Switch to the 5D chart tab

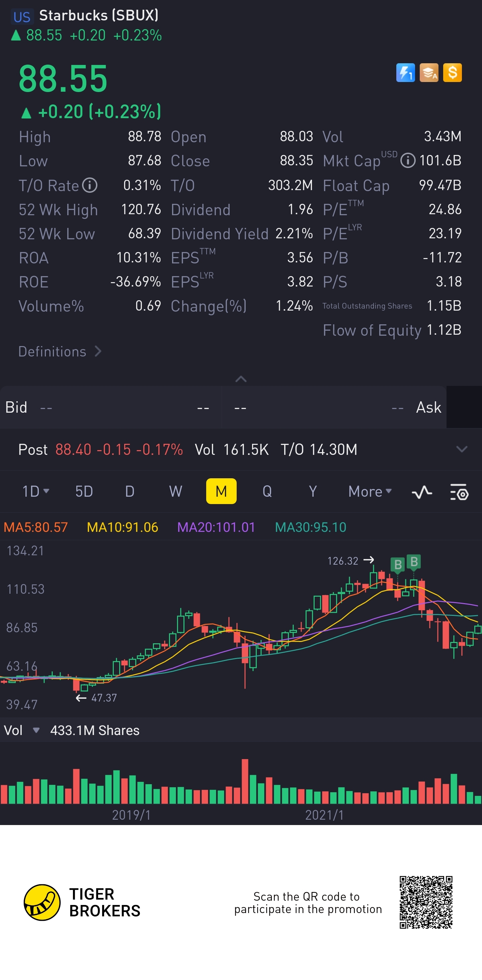point(84,491)
